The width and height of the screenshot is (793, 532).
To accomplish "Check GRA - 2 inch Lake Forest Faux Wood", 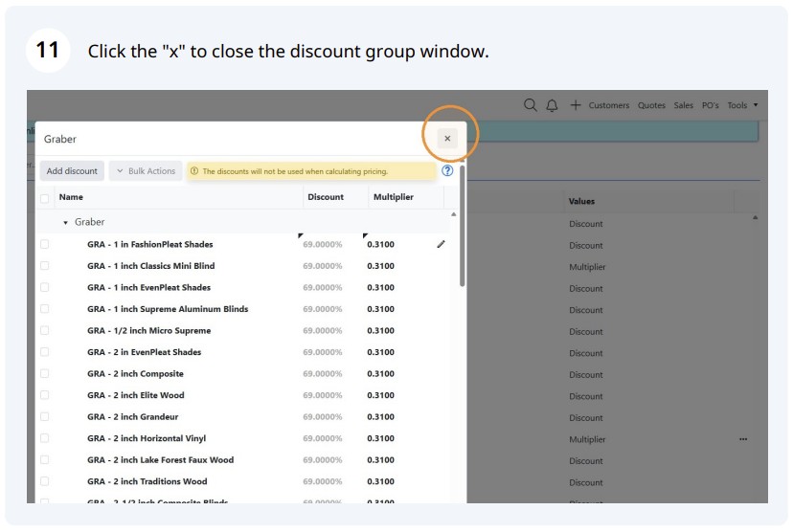I will pos(45,459).
